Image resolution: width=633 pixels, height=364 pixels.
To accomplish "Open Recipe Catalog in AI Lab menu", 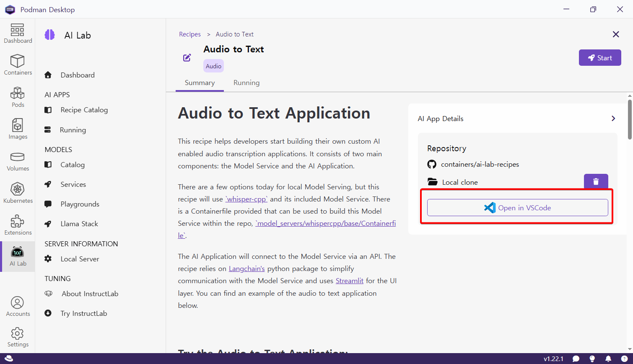I will tap(84, 110).
